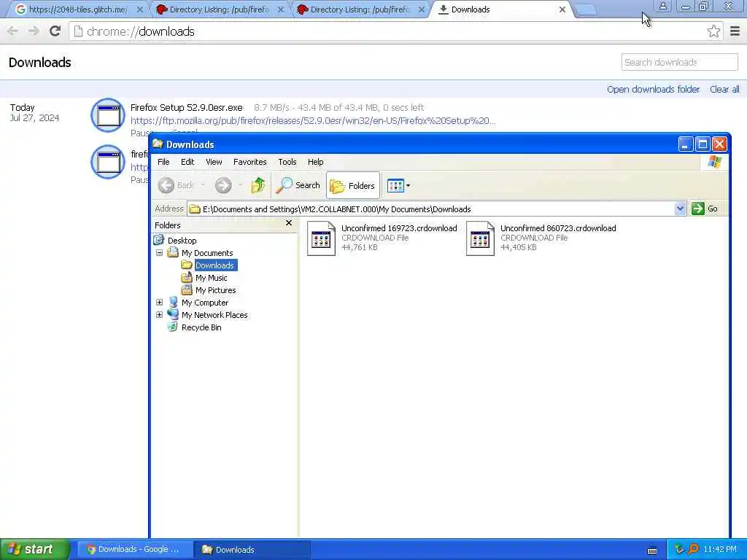The image size is (747, 560).
Task: Select Recycle Bin in folder tree
Action: tap(201, 327)
